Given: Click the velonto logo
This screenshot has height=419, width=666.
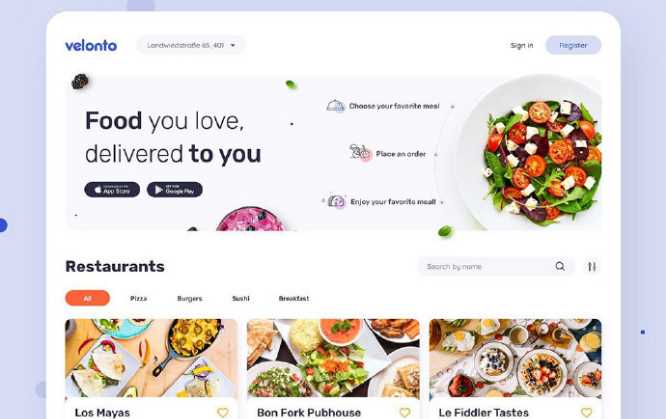Looking at the screenshot, I should tap(91, 45).
